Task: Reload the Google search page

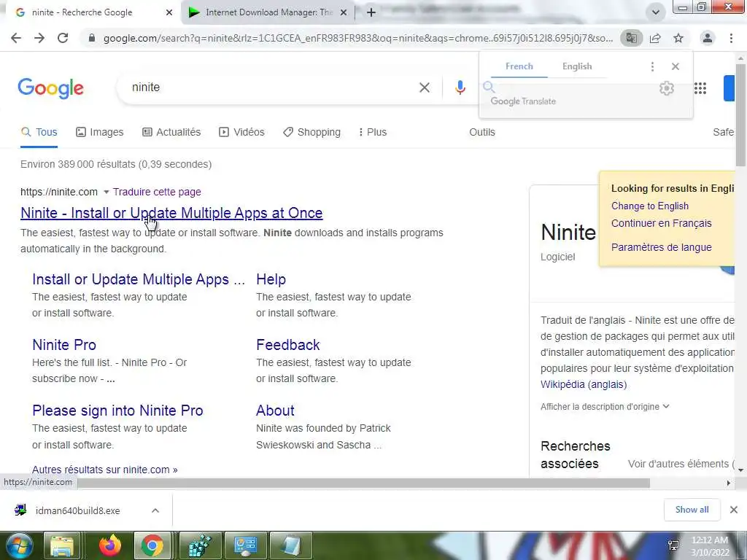Action: tap(63, 38)
